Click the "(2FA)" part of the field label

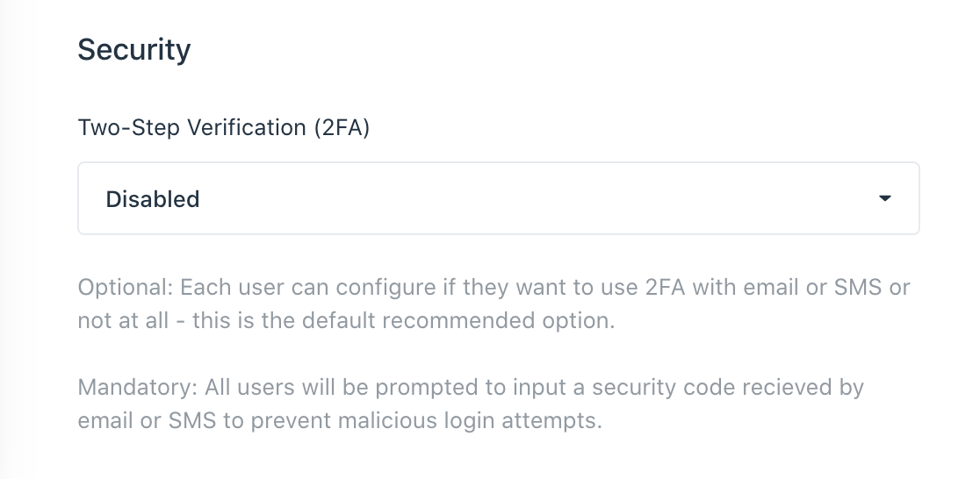point(342,127)
